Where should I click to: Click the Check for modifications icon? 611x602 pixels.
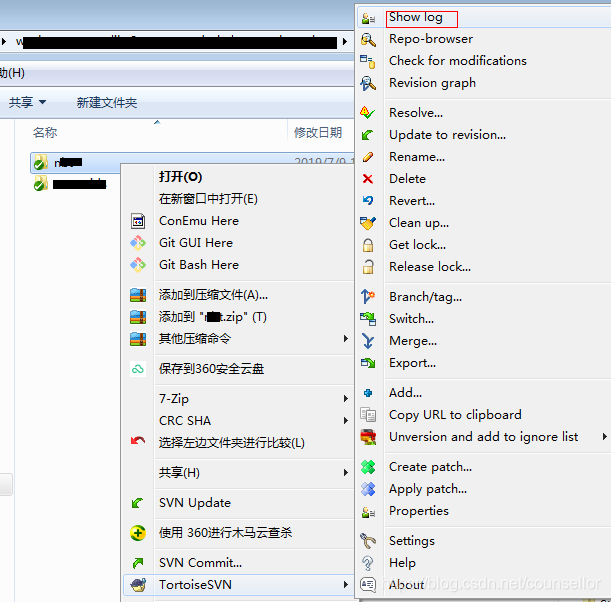tap(368, 62)
